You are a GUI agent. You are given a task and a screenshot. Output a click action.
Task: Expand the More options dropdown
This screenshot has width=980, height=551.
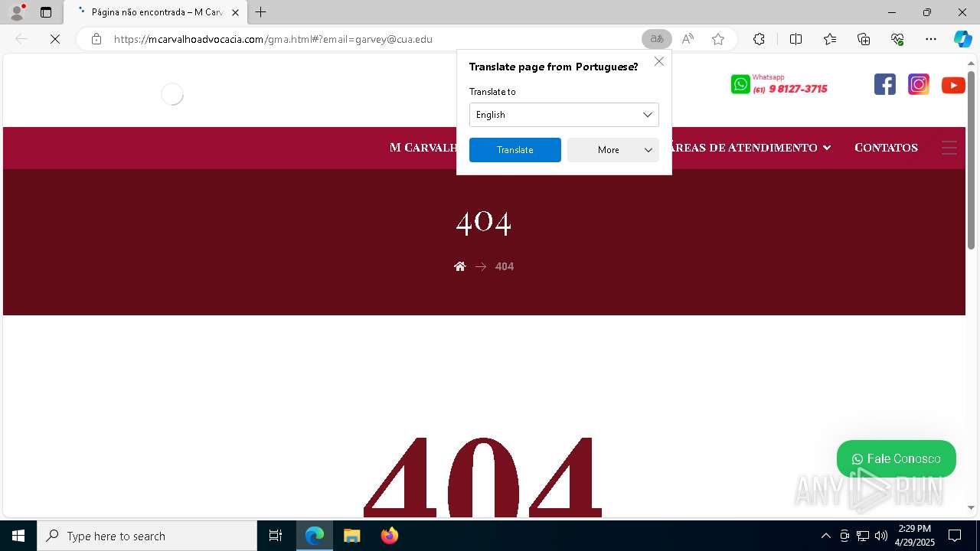[x=613, y=150]
